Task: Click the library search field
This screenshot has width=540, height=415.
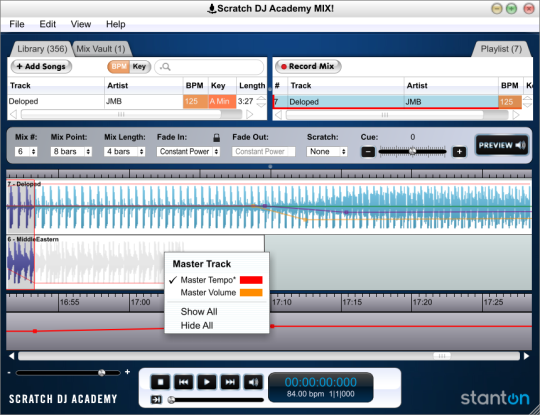Action: [209, 67]
